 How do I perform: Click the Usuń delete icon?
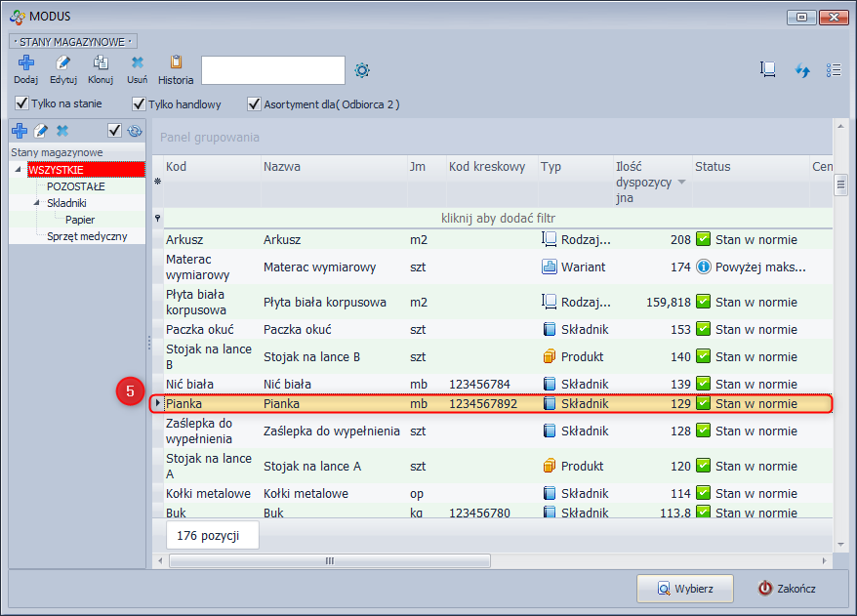[138, 64]
